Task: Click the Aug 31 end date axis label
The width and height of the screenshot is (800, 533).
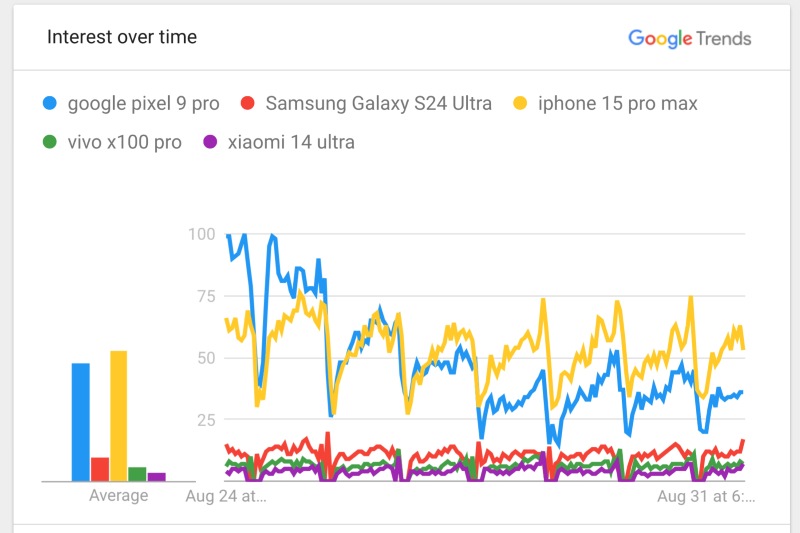Action: [x=705, y=495]
